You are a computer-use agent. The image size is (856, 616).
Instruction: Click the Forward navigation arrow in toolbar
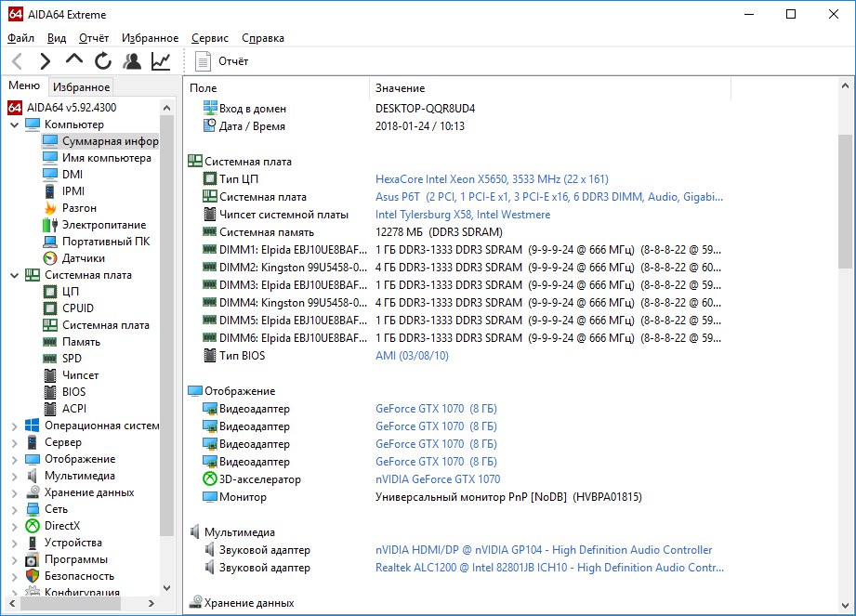(x=45, y=61)
